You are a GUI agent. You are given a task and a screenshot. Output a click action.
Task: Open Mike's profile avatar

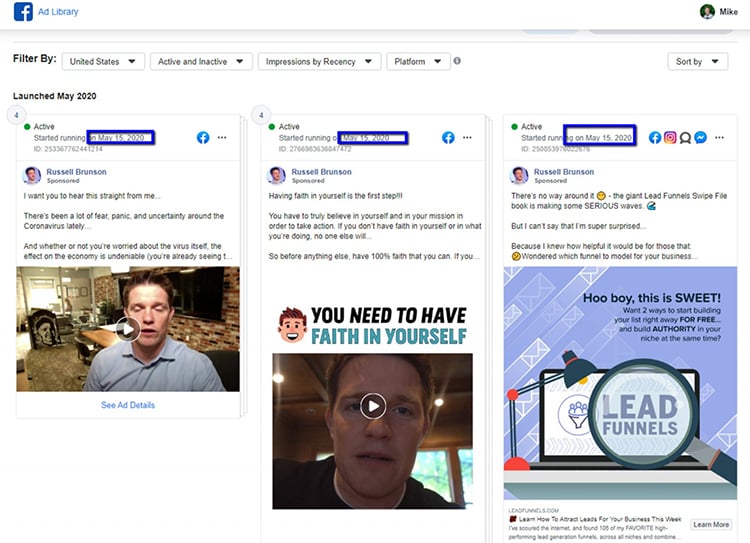707,11
